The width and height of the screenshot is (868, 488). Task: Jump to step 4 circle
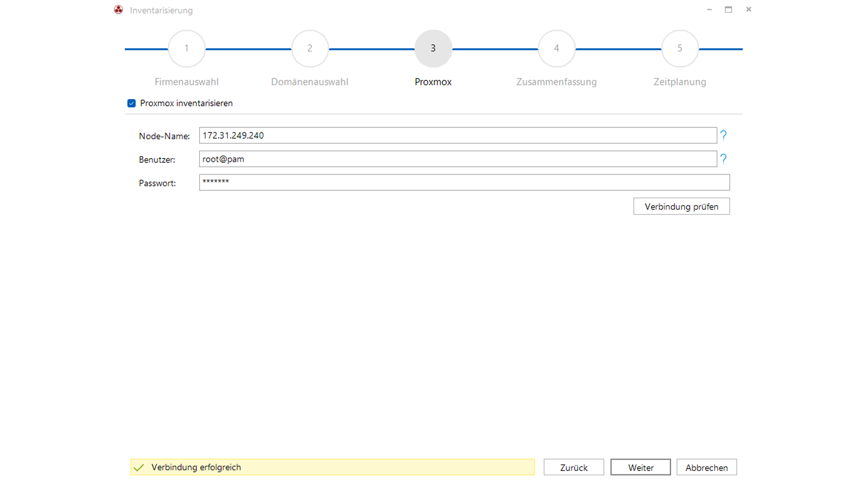(557, 48)
